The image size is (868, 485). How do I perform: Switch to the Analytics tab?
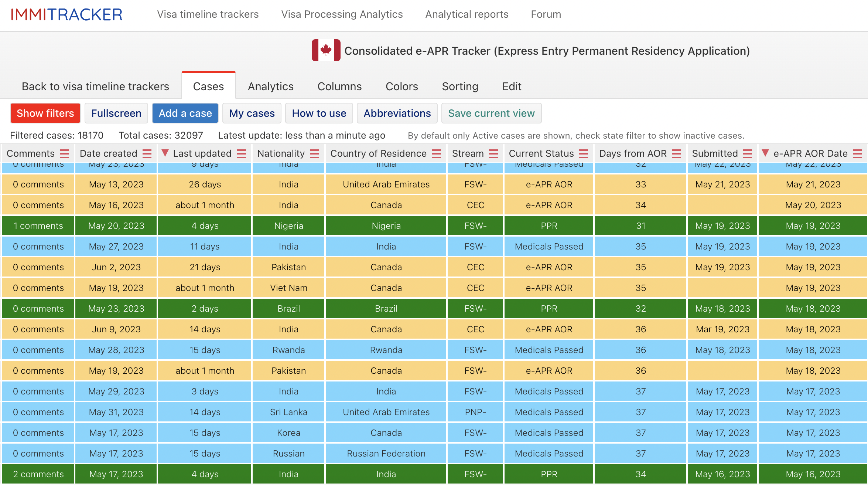click(270, 86)
